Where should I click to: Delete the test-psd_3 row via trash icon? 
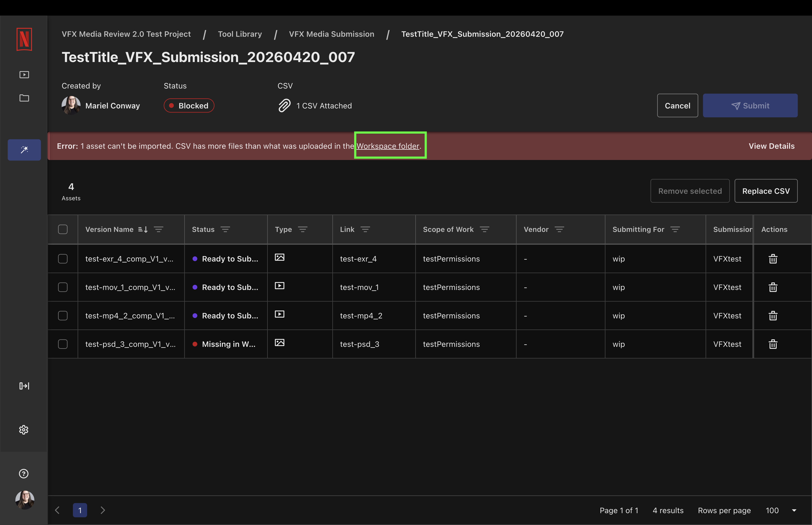773,344
